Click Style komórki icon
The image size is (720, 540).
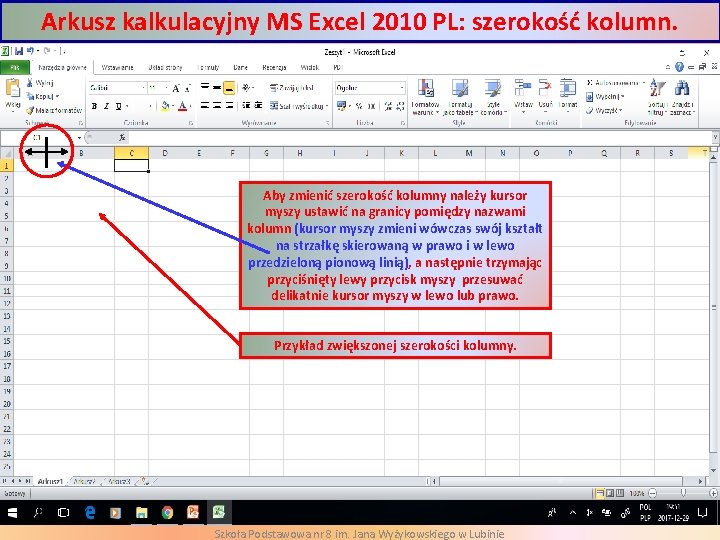(x=493, y=88)
